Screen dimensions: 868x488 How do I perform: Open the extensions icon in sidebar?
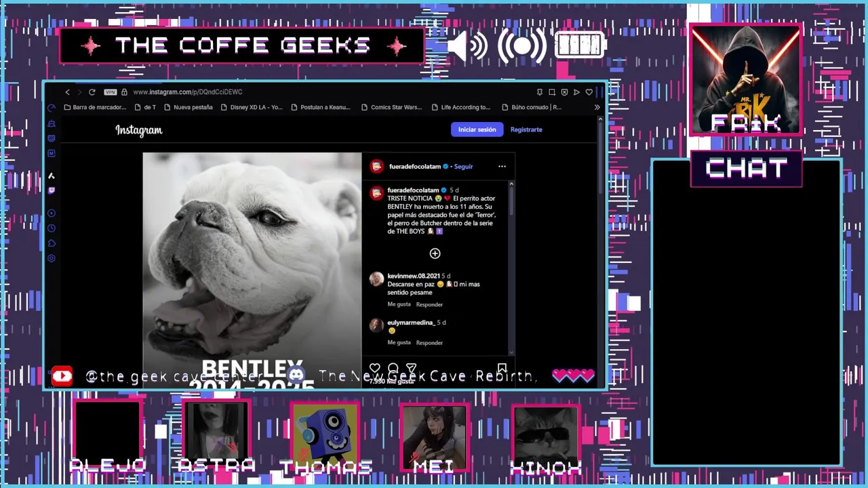51,243
